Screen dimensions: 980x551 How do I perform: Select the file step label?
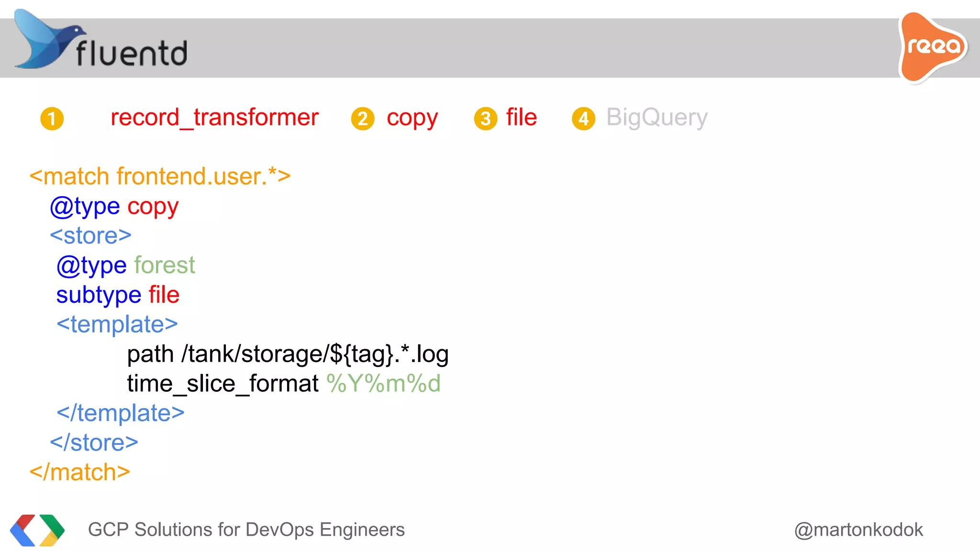tap(522, 118)
